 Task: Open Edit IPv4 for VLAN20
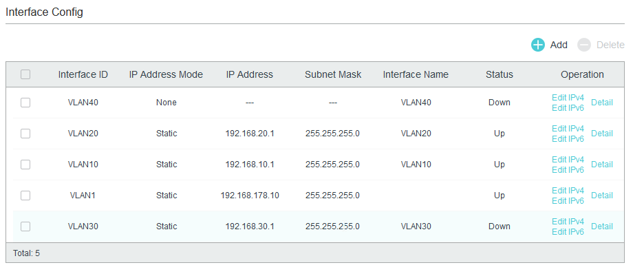coord(568,129)
